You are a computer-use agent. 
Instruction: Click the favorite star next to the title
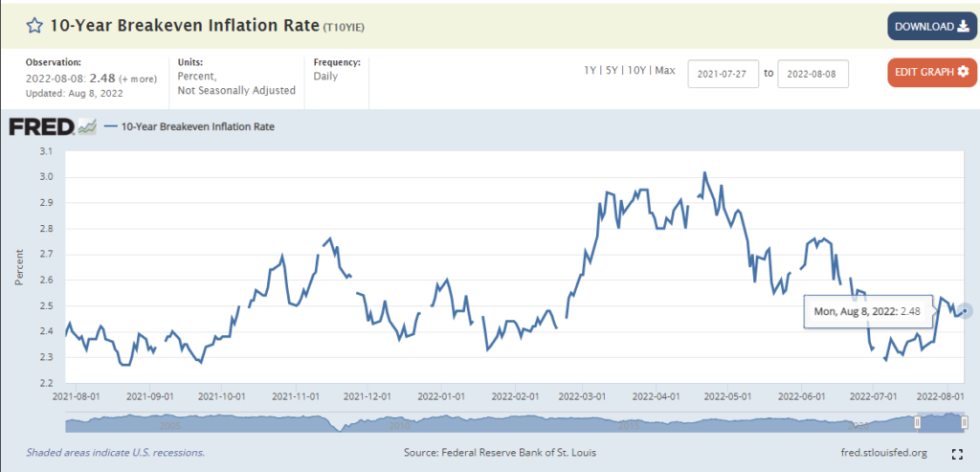33,25
